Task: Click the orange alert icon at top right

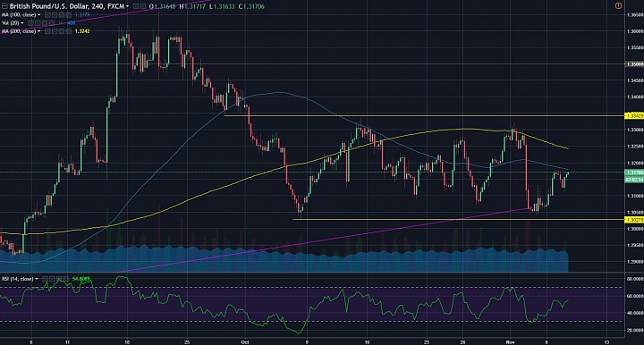Action: coord(619,5)
